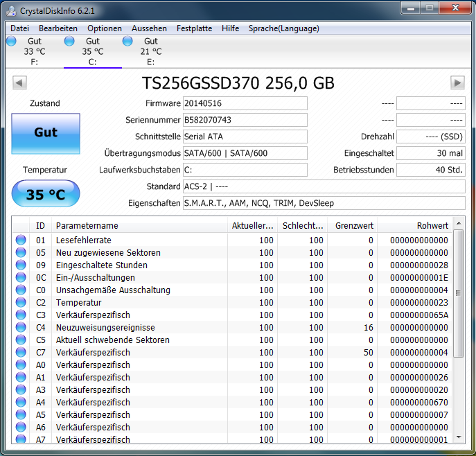476x456 pixels.
Task: Click the SMART list scrollbar thumb
Action: click(459, 293)
